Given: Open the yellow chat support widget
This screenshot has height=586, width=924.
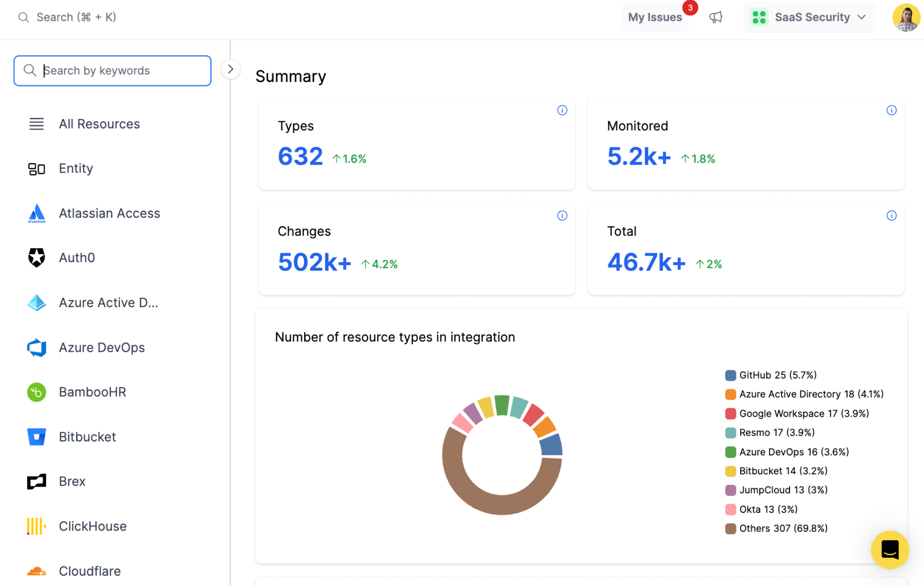Looking at the screenshot, I should click(890, 550).
